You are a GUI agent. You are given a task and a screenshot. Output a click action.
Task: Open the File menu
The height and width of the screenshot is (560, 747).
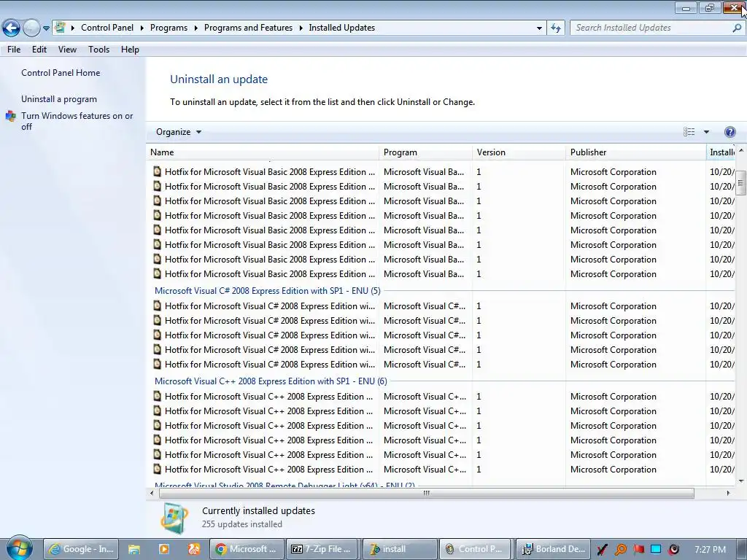[14, 50]
